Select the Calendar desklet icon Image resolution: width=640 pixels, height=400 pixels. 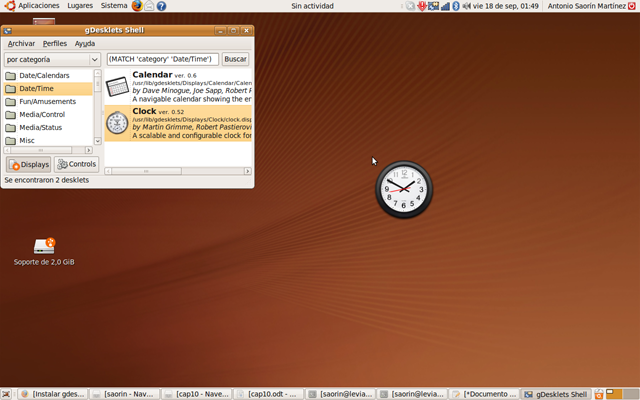click(117, 87)
